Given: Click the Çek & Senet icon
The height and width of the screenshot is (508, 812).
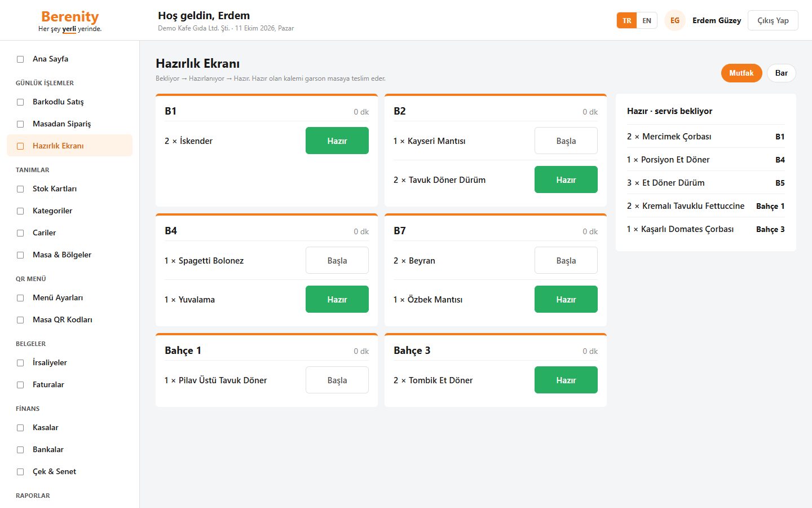Looking at the screenshot, I should click(20, 472).
